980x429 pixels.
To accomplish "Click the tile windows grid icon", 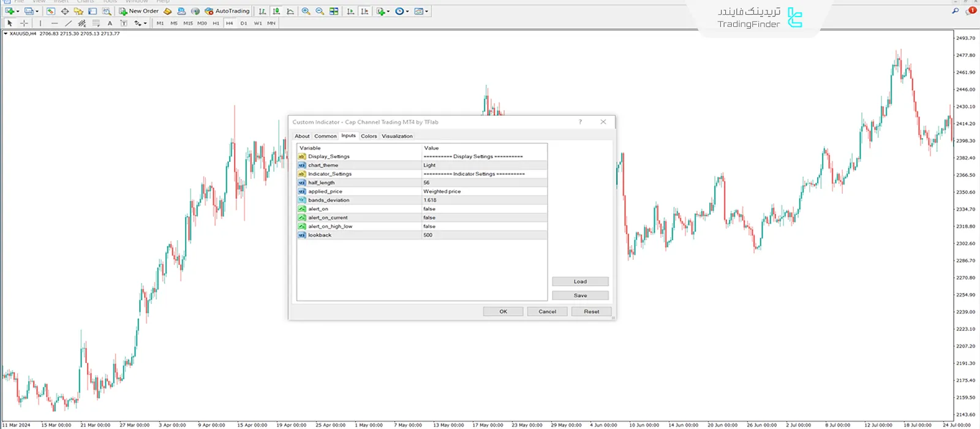I will point(334,11).
